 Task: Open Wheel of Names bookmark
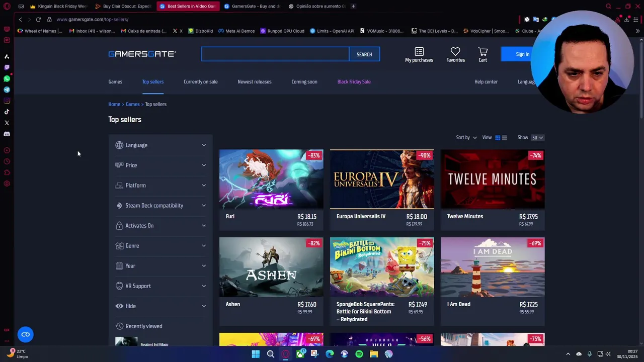(x=40, y=31)
